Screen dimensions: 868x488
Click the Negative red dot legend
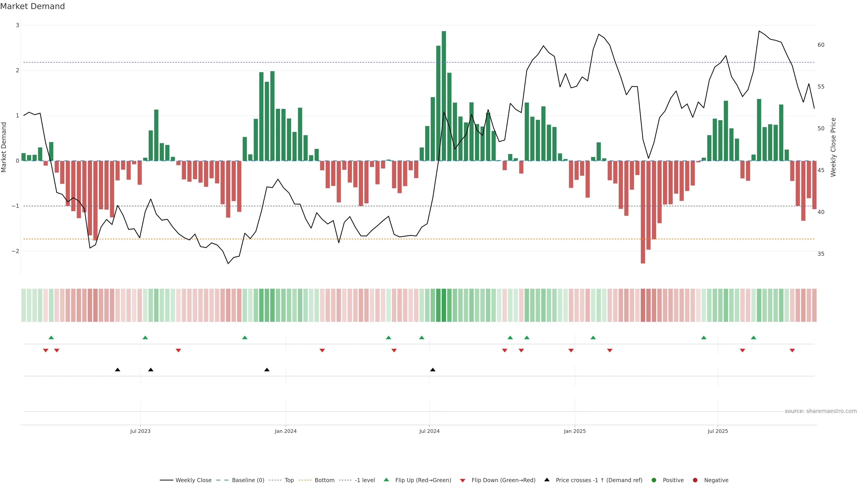click(x=695, y=480)
